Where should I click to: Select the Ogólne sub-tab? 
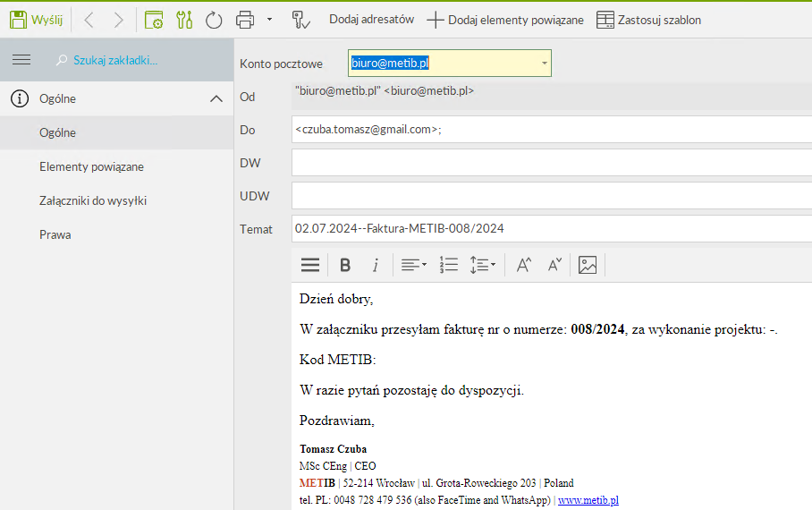(117, 132)
